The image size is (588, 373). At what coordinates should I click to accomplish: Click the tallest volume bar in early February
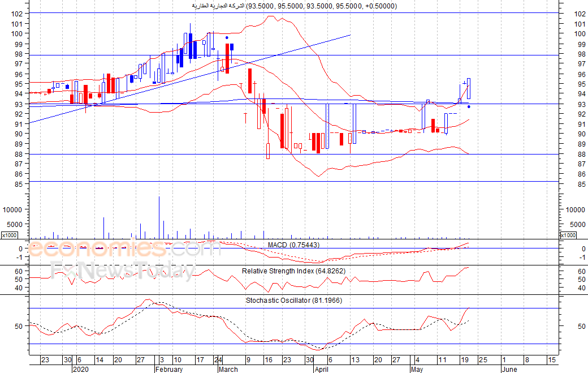point(159,218)
